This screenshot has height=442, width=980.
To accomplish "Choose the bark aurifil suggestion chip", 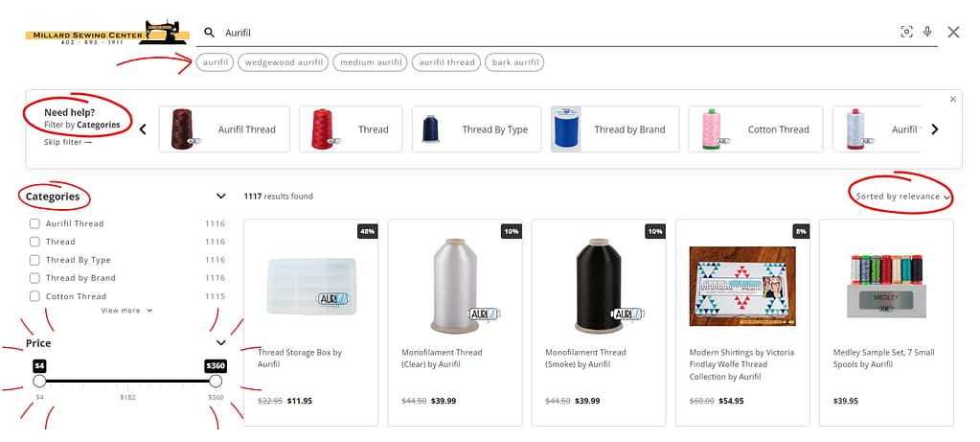I will point(515,62).
